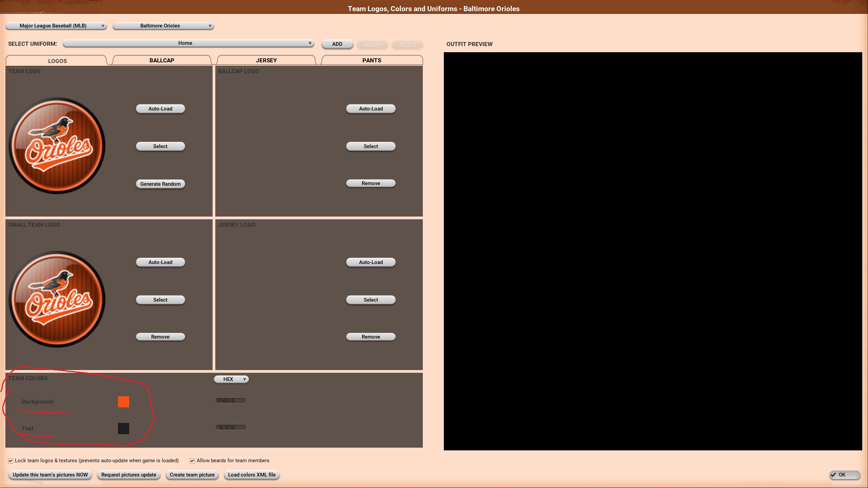This screenshot has height=488, width=868.
Task: Toggle Allow beards for team members checkbox
Action: 192,461
